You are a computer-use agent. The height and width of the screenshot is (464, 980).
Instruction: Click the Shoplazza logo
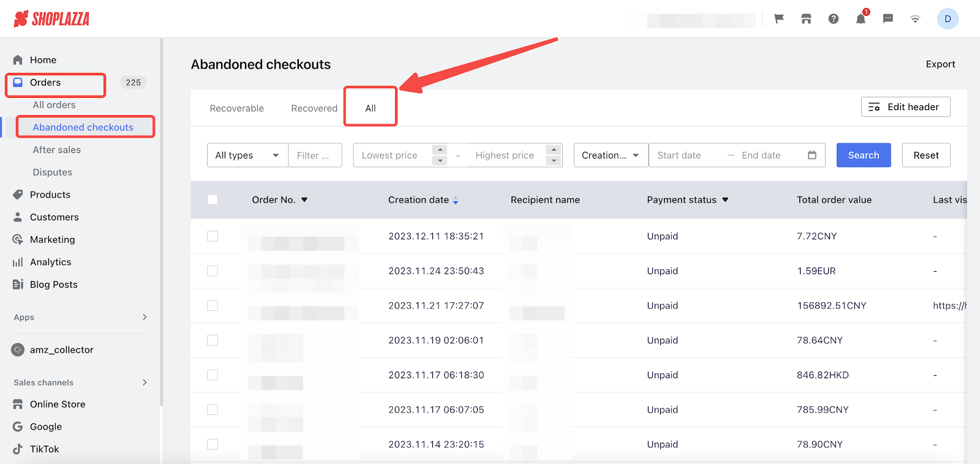click(51, 19)
